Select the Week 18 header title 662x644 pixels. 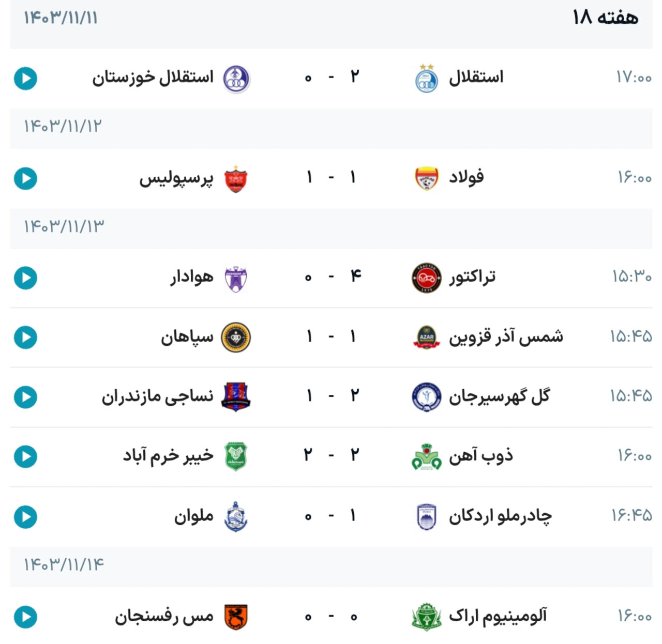click(x=605, y=18)
